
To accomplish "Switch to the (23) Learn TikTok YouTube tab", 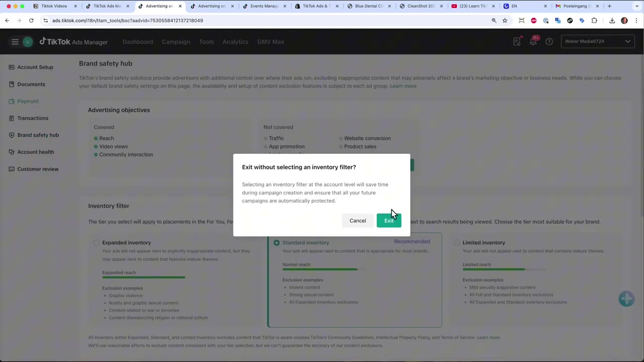I will 473,6.
